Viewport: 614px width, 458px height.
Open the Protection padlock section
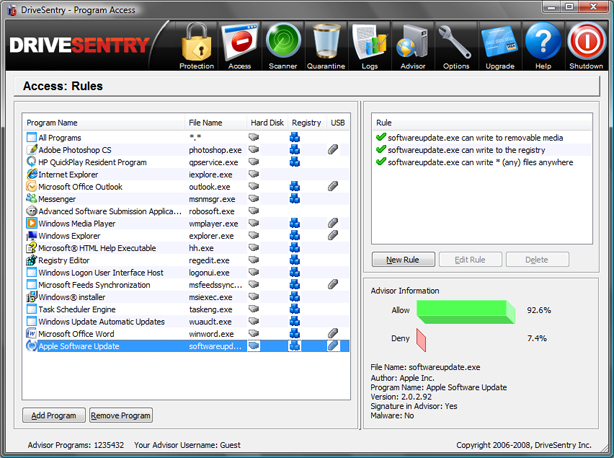pyautogui.click(x=197, y=46)
